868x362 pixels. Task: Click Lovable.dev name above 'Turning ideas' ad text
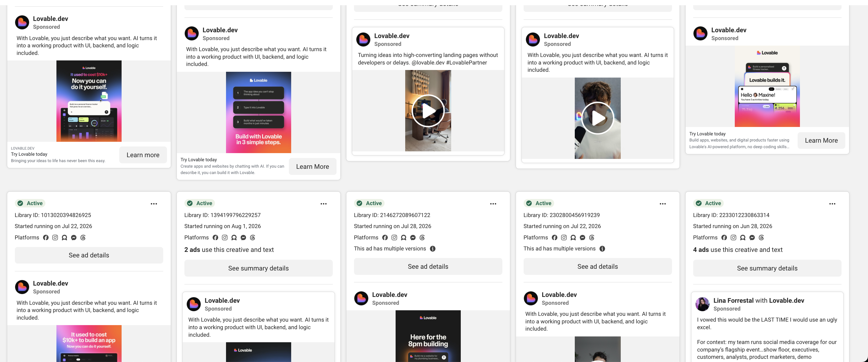392,36
